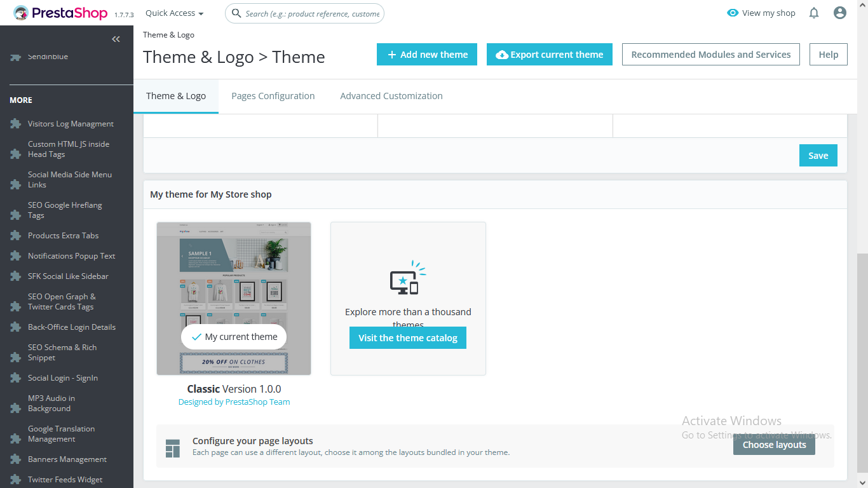868x488 pixels.
Task: Click the puzzle icon beside Banners Management
Action: (16, 459)
